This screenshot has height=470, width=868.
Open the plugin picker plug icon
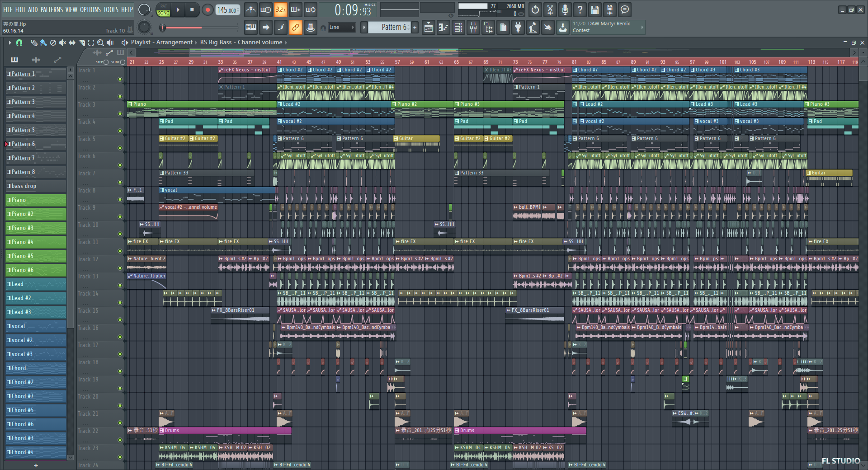[518, 28]
